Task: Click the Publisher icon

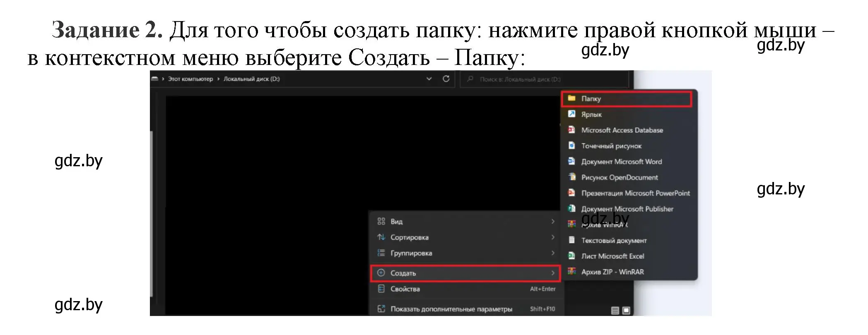Action: [572, 208]
